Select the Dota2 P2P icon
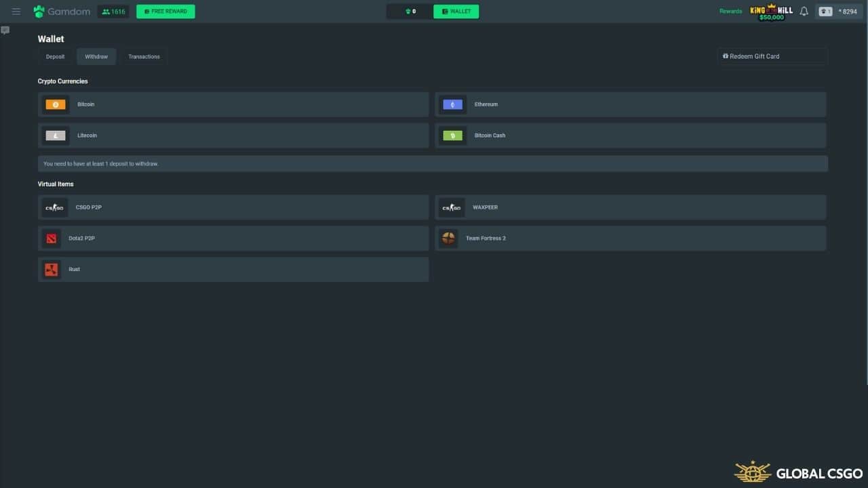 coord(52,239)
